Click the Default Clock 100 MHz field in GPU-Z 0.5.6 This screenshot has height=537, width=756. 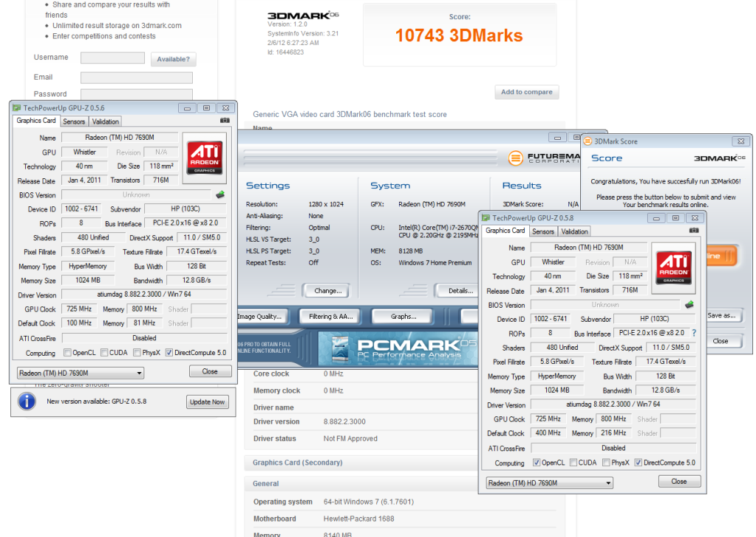point(79,323)
